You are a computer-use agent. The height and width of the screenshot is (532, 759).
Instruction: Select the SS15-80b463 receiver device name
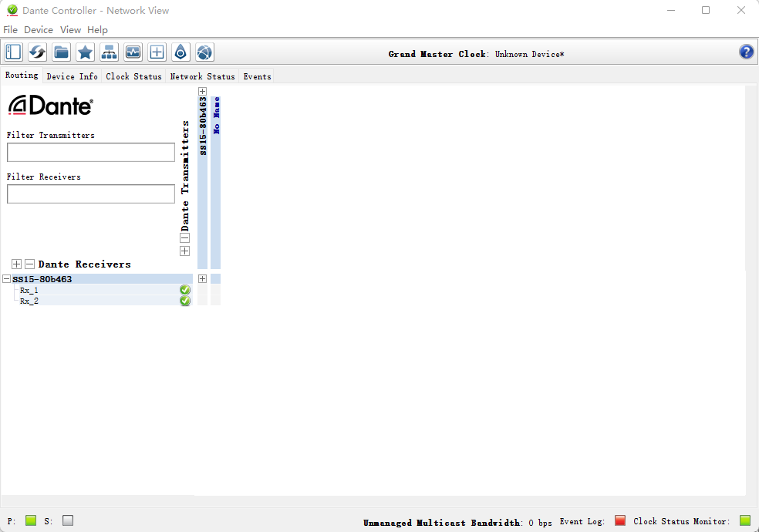[42, 279]
